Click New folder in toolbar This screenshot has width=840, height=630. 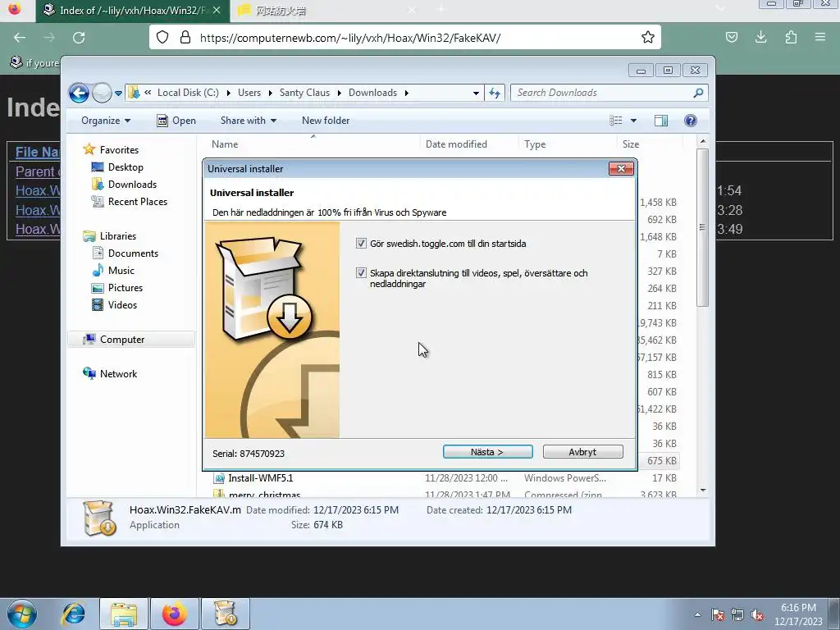point(326,121)
